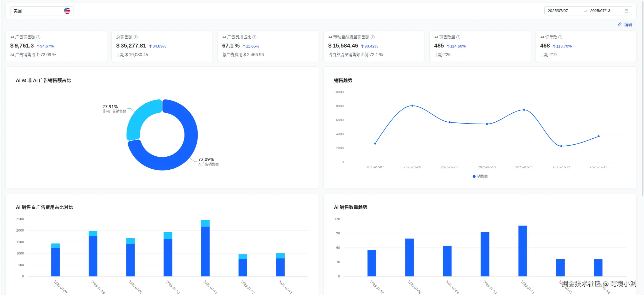Click info icon beside AI 广告销售额

click(x=38, y=37)
